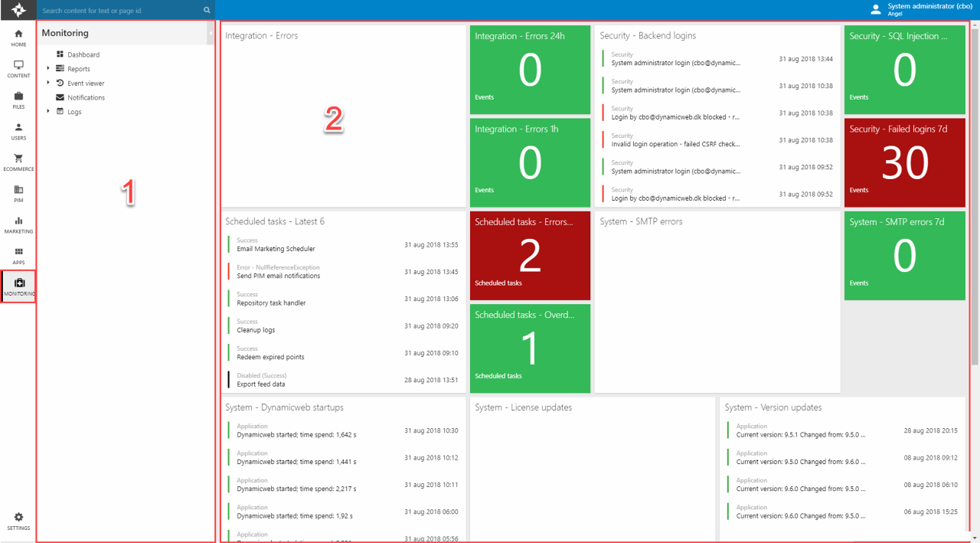
Task: Open the Users section icon
Action: pos(18,128)
